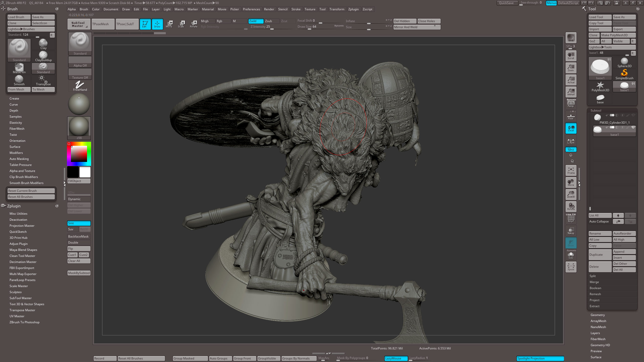Select the Smooth brush icon
This screenshot has height=362, width=644.
click(19, 80)
